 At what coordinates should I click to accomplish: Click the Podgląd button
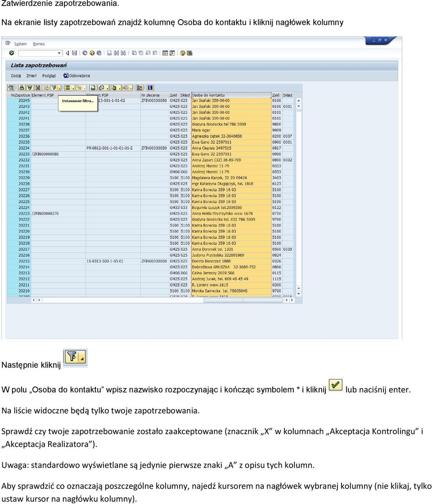tap(49, 76)
